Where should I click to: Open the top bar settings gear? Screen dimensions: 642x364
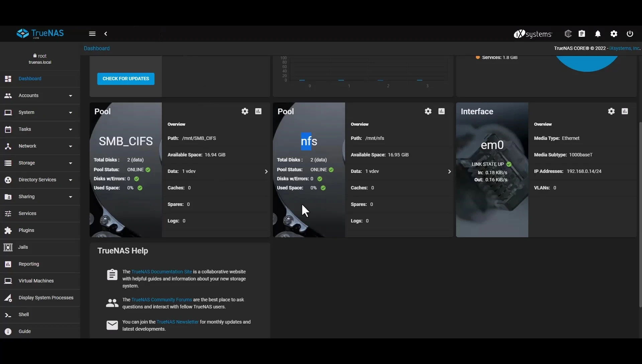click(614, 34)
